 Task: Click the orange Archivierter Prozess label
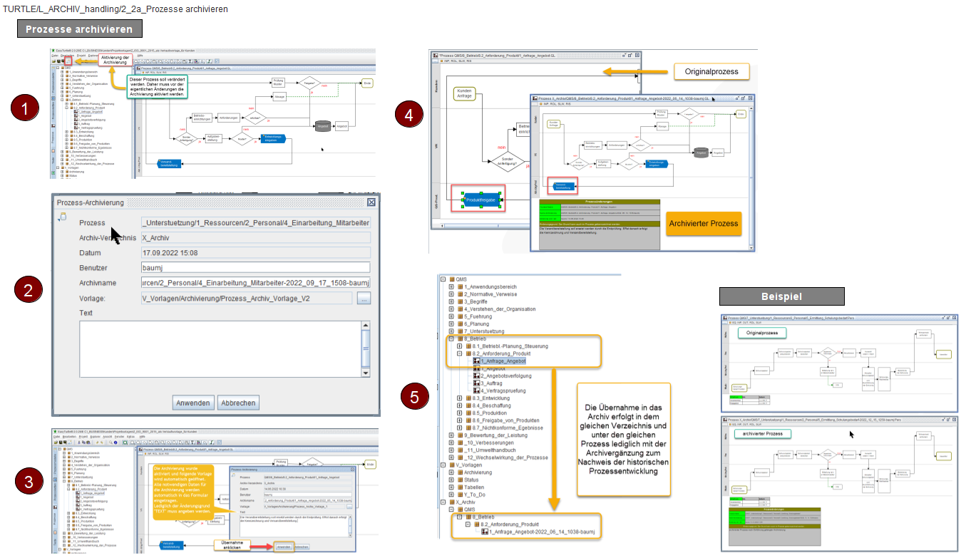coord(704,224)
